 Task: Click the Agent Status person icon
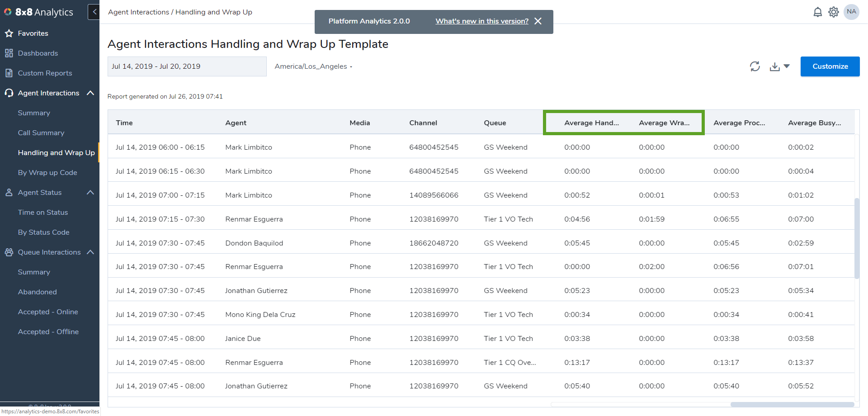click(9, 192)
